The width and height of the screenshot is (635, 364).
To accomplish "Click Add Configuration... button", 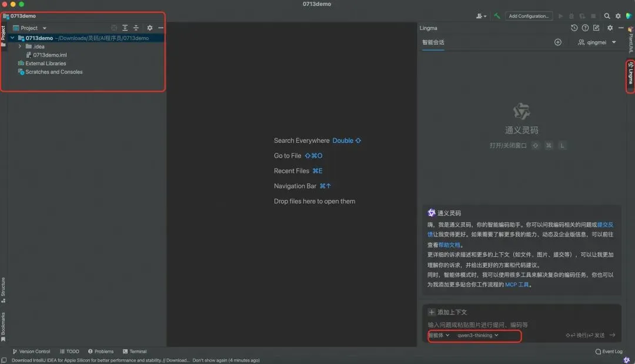I will (529, 16).
